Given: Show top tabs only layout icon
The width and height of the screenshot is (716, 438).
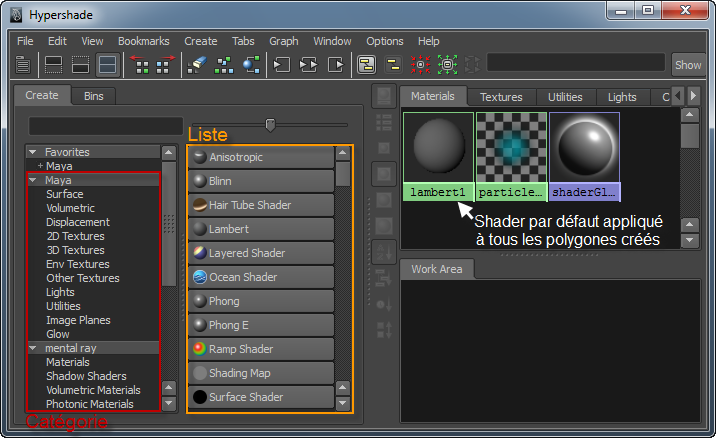Looking at the screenshot, I should coord(53,64).
